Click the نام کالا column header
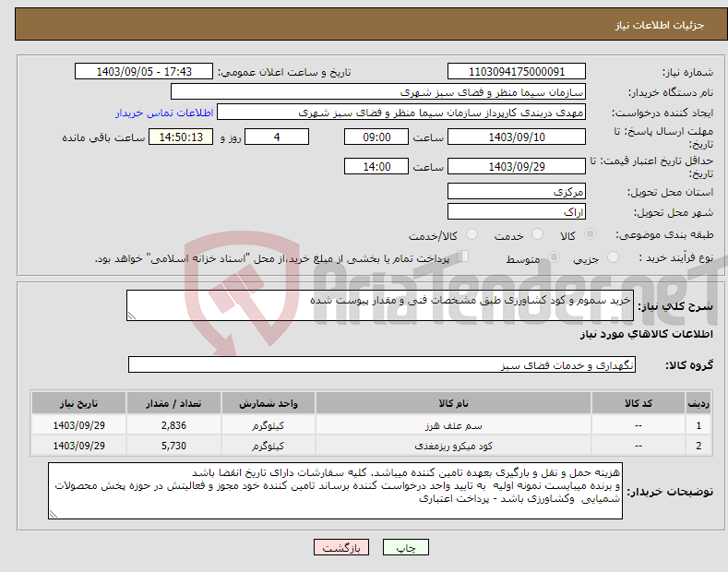The height and width of the screenshot is (572, 728). [x=453, y=403]
